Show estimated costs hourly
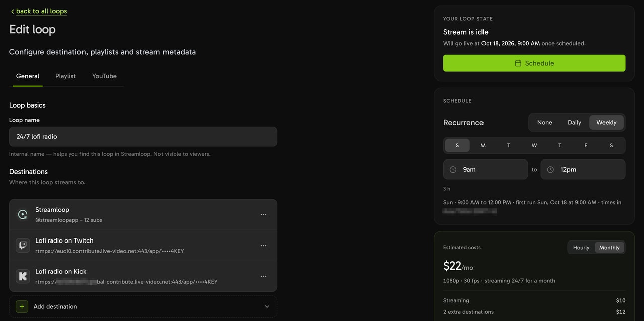 581,248
